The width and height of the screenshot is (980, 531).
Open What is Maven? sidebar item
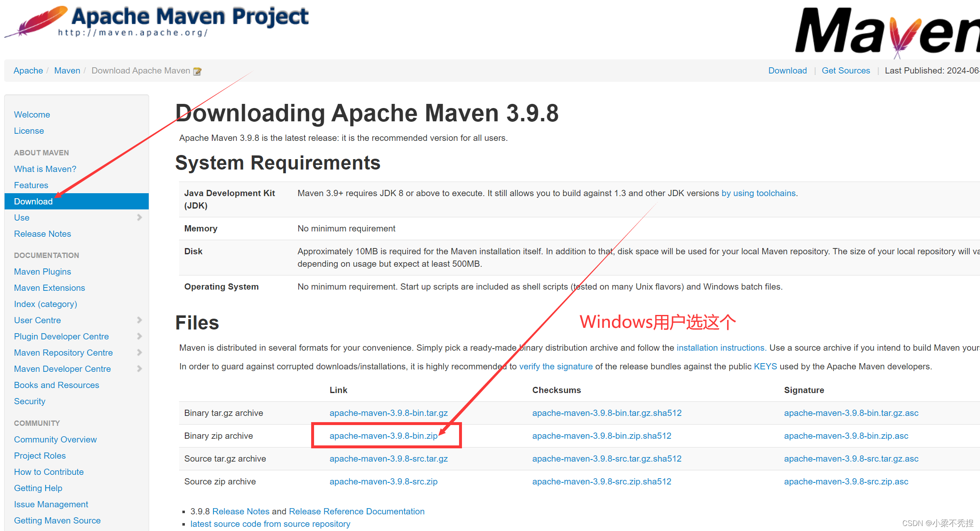coord(45,169)
